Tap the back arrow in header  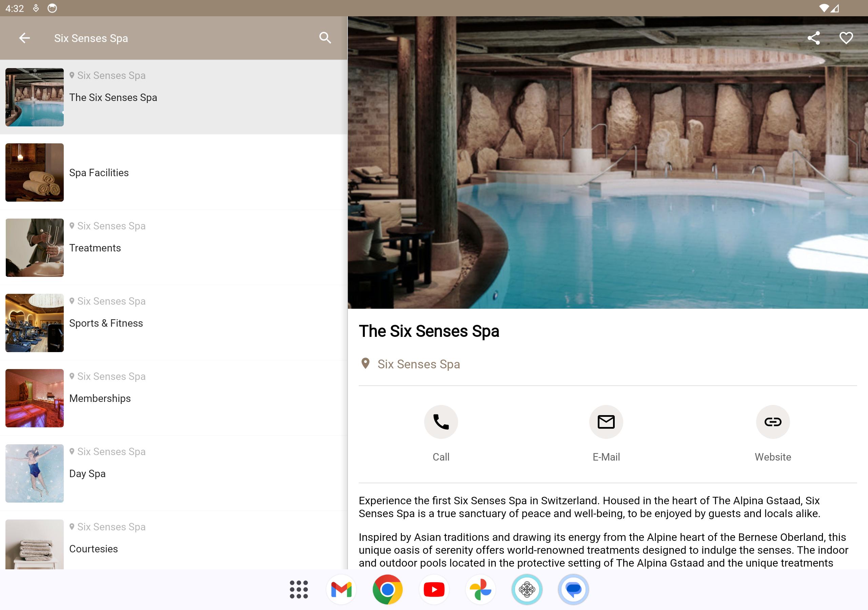point(24,38)
